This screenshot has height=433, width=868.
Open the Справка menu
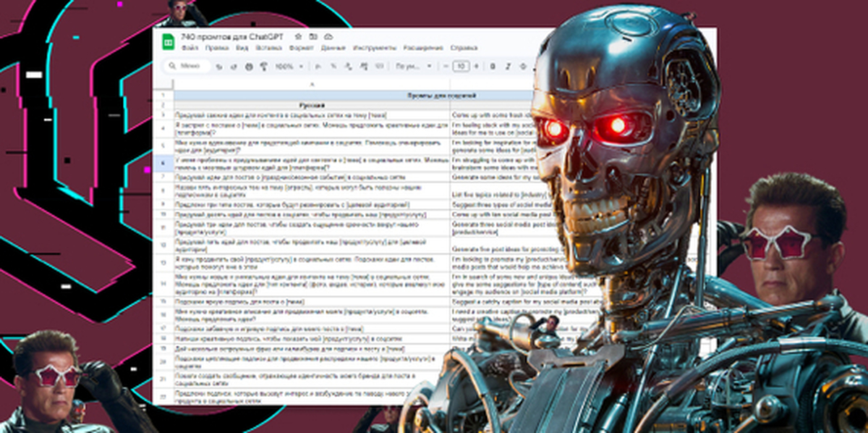(464, 48)
